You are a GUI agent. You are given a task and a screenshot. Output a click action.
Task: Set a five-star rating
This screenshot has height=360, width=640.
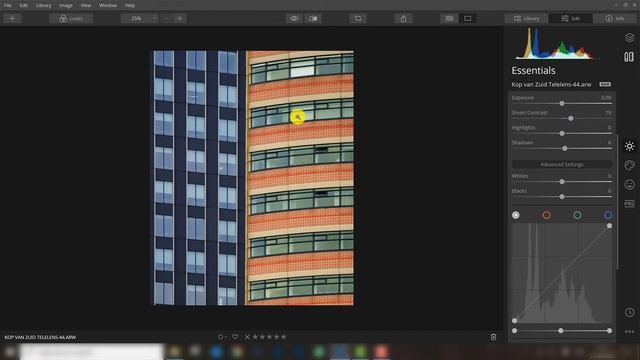click(284, 337)
